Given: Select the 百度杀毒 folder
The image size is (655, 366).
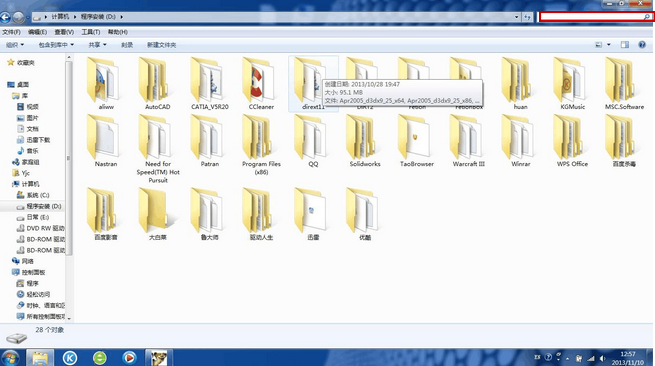Looking at the screenshot, I should point(624,141).
